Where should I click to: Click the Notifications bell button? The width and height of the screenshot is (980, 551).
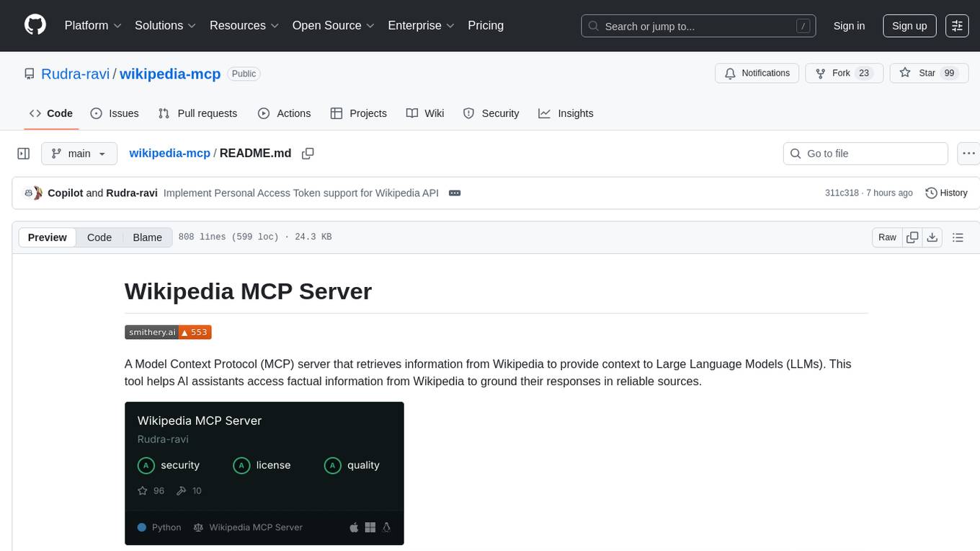click(x=757, y=73)
